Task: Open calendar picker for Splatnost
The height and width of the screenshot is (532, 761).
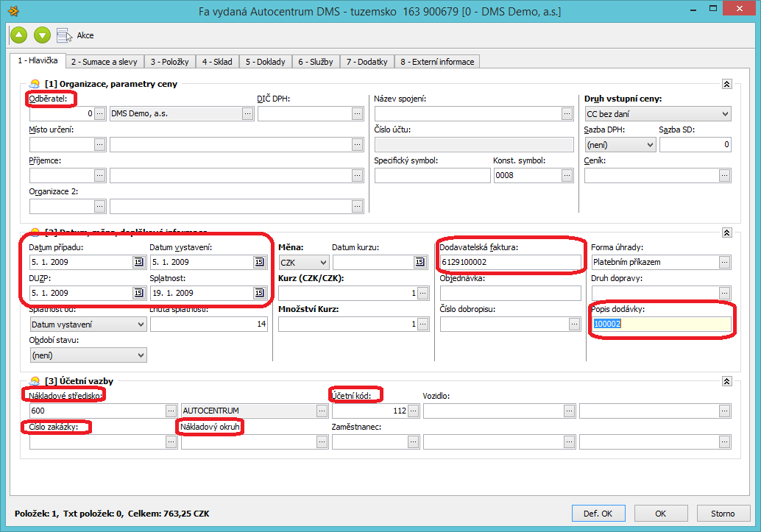Action: (x=258, y=293)
